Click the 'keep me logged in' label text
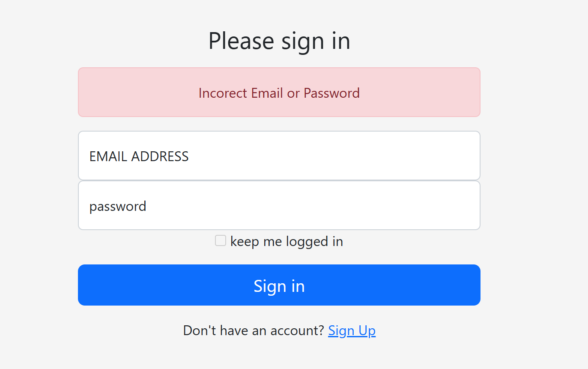 [287, 242]
